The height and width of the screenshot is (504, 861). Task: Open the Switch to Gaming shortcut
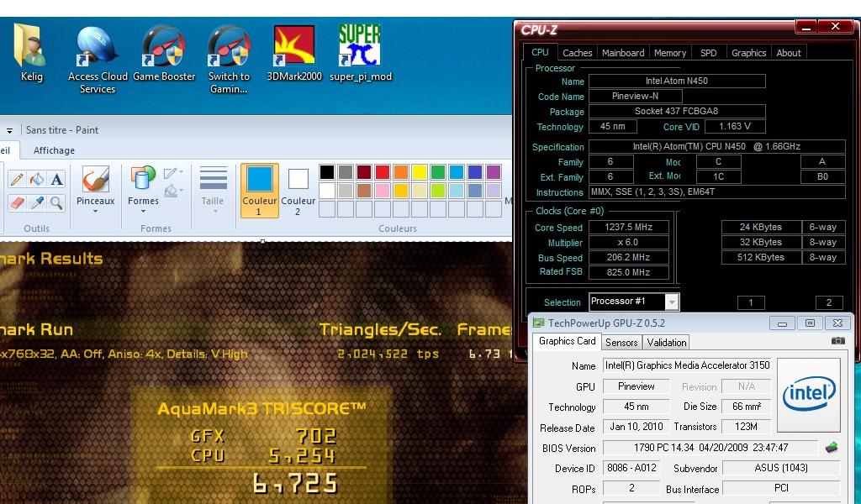(229, 60)
